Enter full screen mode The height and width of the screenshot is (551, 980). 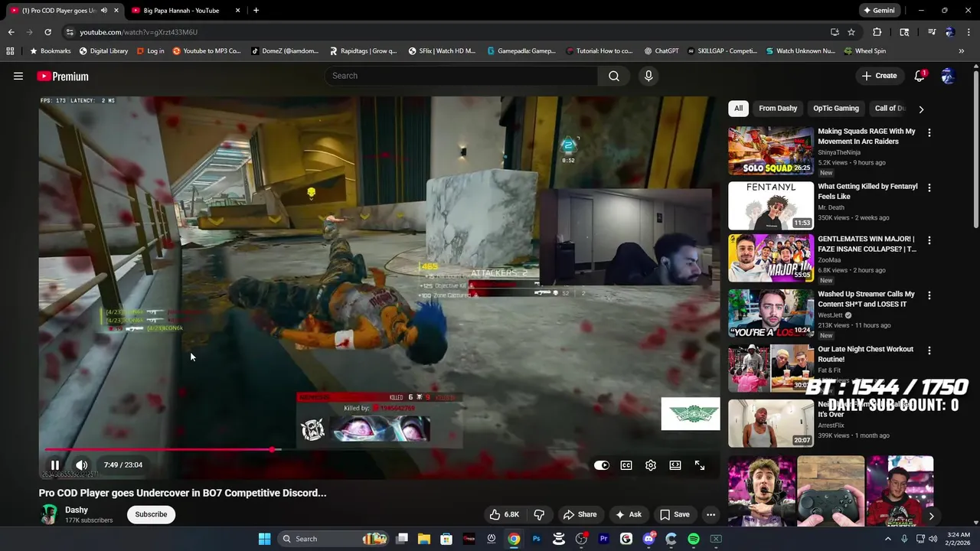[700, 465]
